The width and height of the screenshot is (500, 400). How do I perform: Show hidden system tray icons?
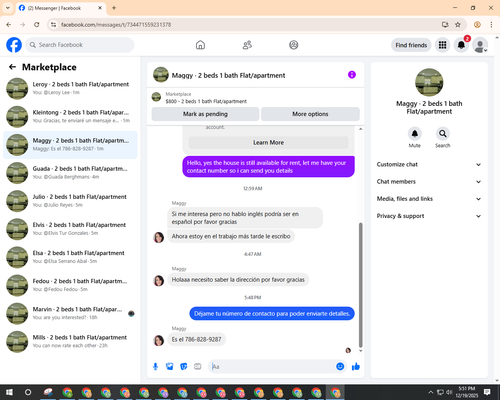[431, 392]
